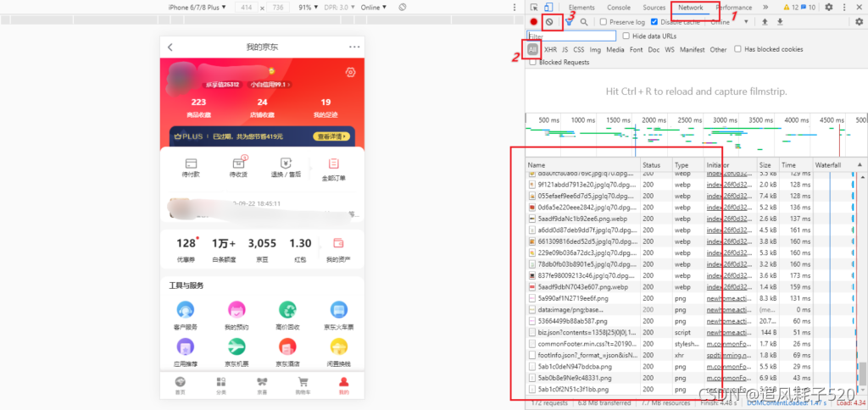Viewport: 868px width, 410px height.
Task: Expand more DevTools tabs with the chevron
Action: 765,7
